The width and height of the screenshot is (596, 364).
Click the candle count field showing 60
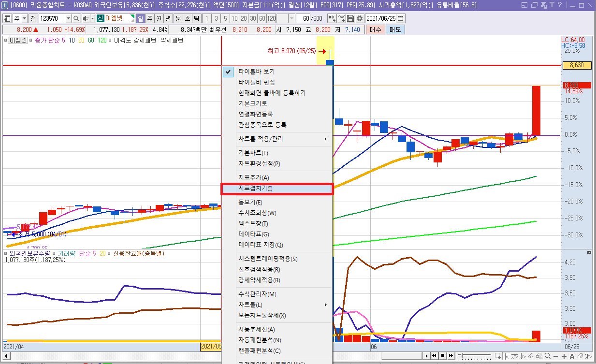click(x=303, y=18)
